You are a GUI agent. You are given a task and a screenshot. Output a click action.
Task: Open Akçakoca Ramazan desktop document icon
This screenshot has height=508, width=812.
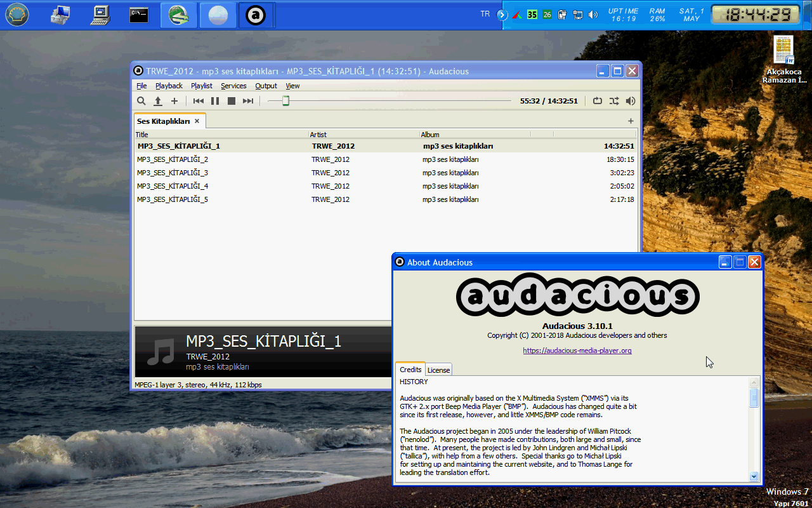click(x=784, y=60)
